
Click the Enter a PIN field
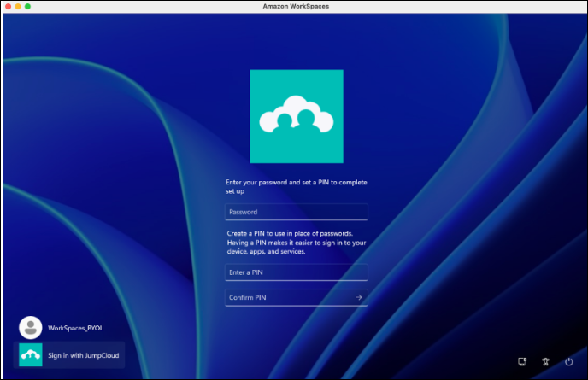[296, 272]
